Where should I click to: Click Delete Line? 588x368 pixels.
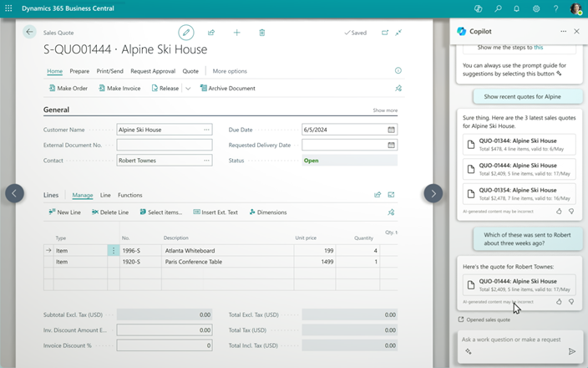[x=110, y=212]
